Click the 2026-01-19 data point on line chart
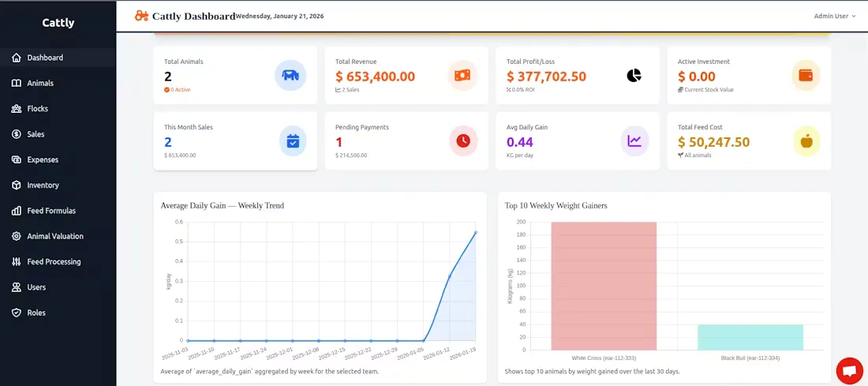Screen dimensions: 868x386 476,232
